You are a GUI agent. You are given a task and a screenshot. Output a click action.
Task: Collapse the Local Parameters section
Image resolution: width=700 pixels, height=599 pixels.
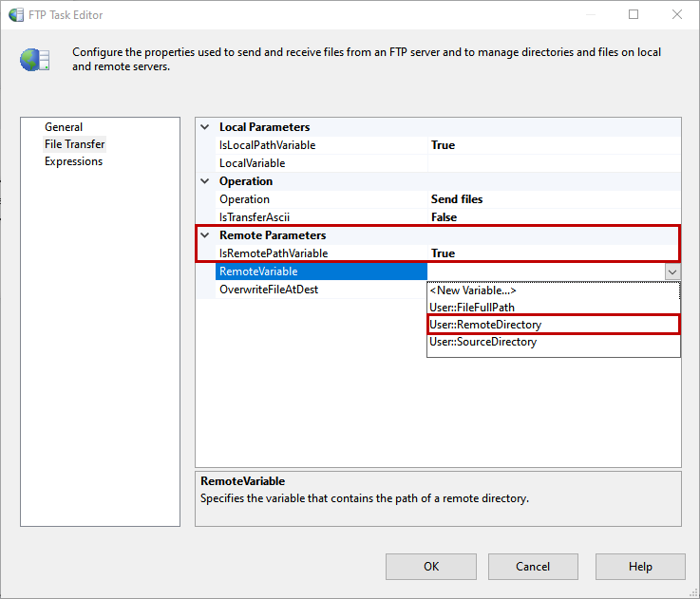coord(204,127)
